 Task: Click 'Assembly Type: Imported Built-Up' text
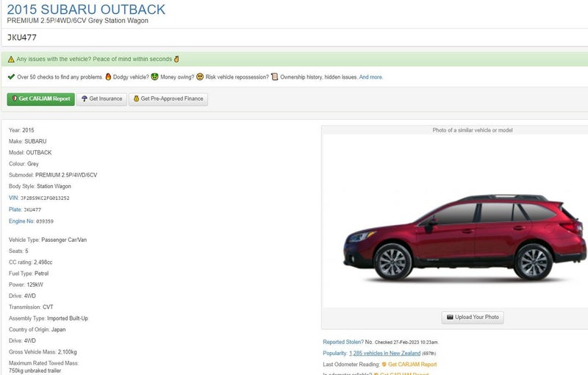[49, 318]
